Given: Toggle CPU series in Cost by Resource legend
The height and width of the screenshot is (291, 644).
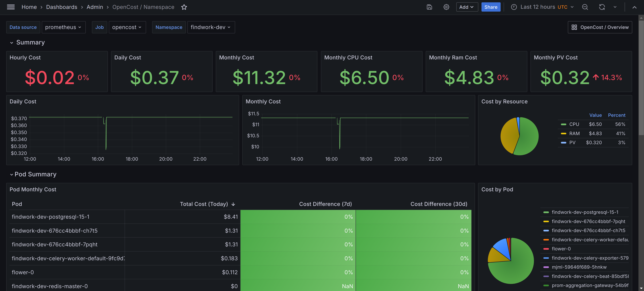Looking at the screenshot, I should pos(574,124).
